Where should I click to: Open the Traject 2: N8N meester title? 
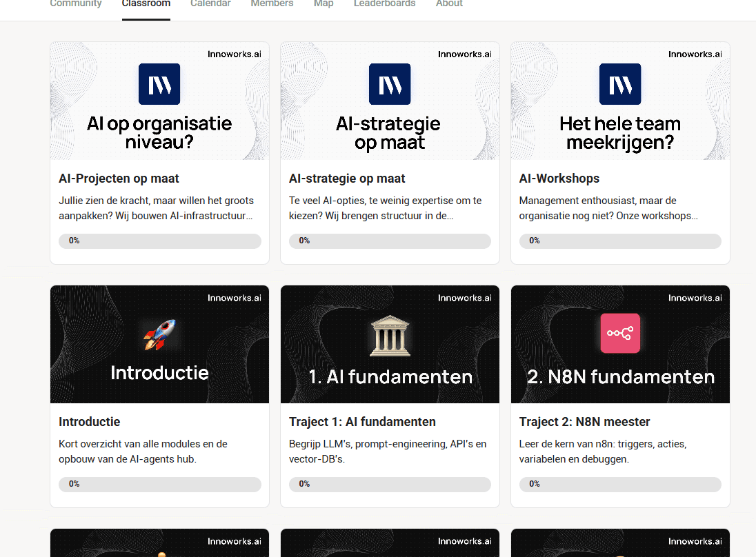click(584, 422)
